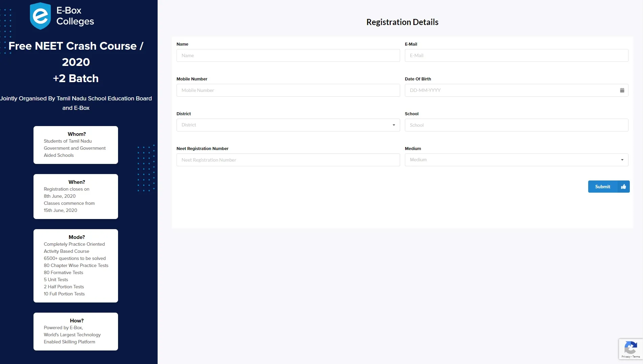Focus the Name input field

tap(288, 55)
